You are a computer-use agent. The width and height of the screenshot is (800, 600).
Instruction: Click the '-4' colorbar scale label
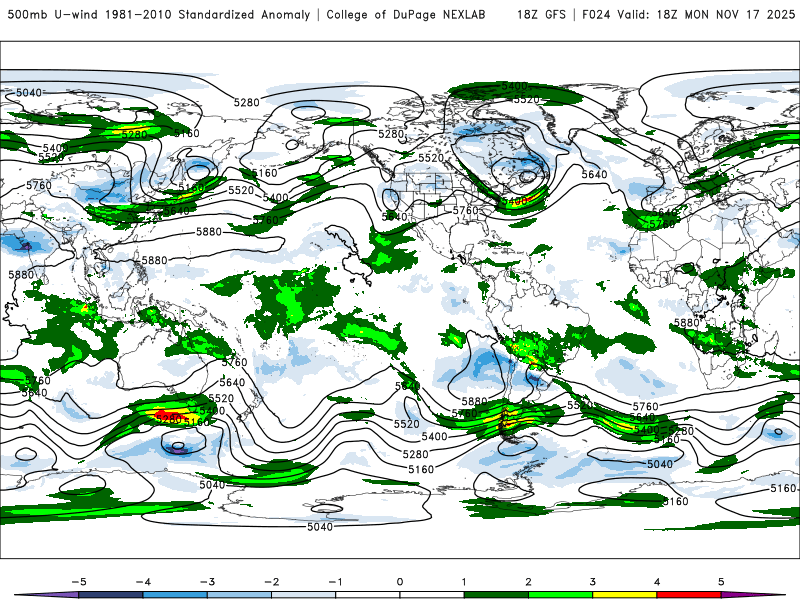point(143,582)
